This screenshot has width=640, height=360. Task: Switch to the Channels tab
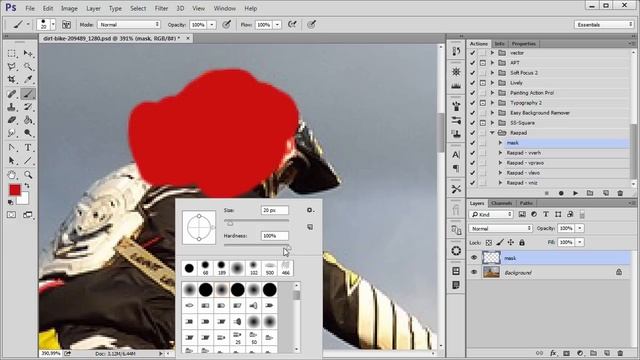point(501,203)
